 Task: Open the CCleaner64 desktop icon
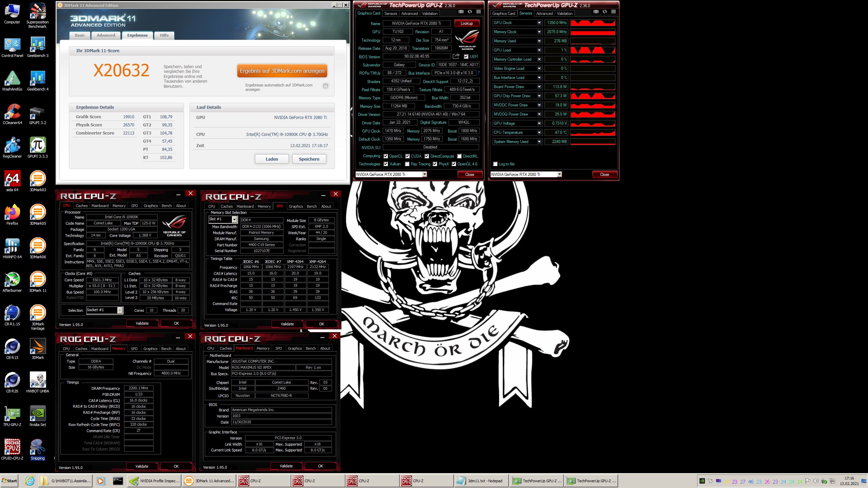(x=12, y=115)
